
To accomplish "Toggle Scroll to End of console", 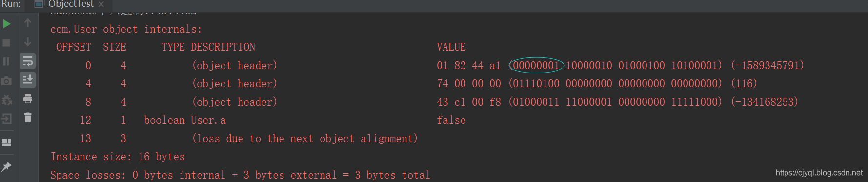I will point(28,79).
